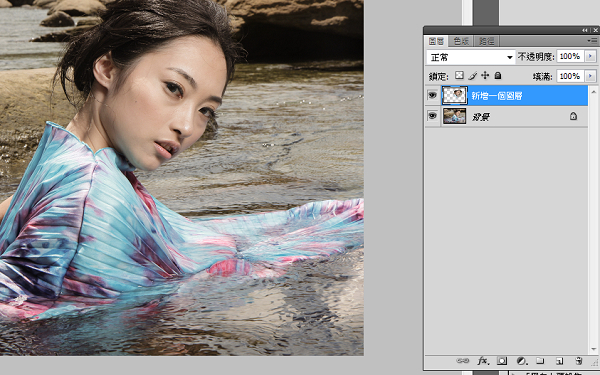Click the layers list scroll-up arrow

click(593, 92)
